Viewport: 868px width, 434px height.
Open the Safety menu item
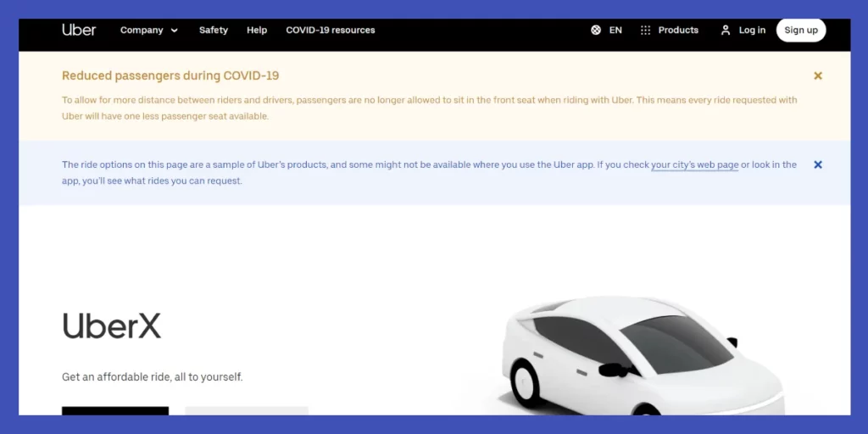[x=213, y=30]
